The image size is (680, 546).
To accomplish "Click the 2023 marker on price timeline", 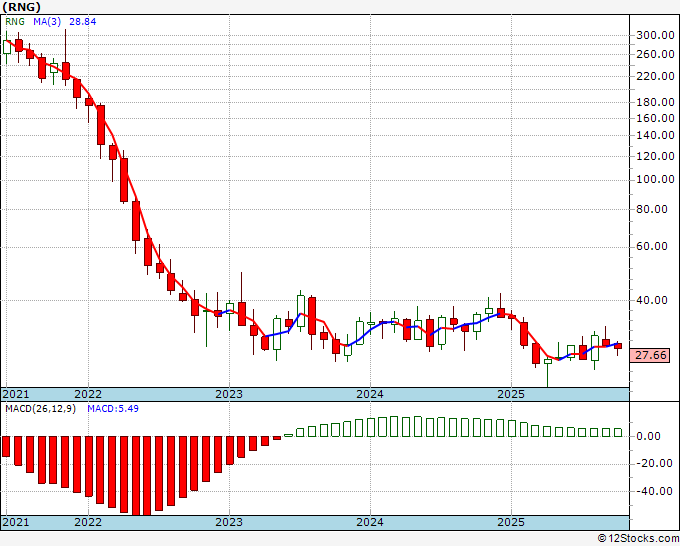I will pyautogui.click(x=229, y=394).
